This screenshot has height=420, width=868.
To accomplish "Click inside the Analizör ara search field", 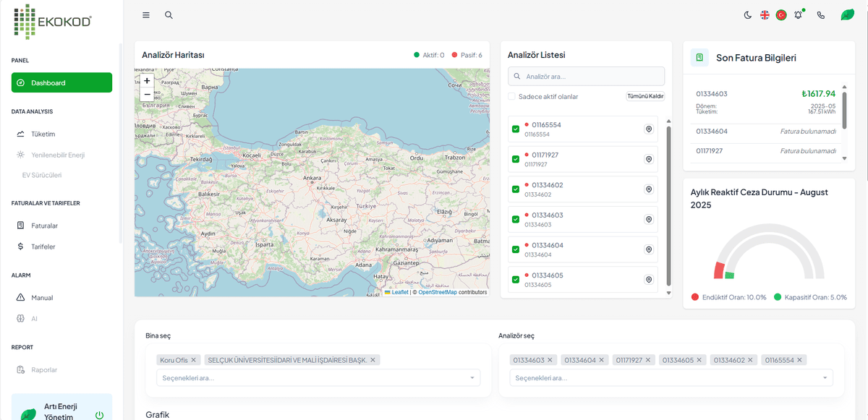I will click(586, 76).
